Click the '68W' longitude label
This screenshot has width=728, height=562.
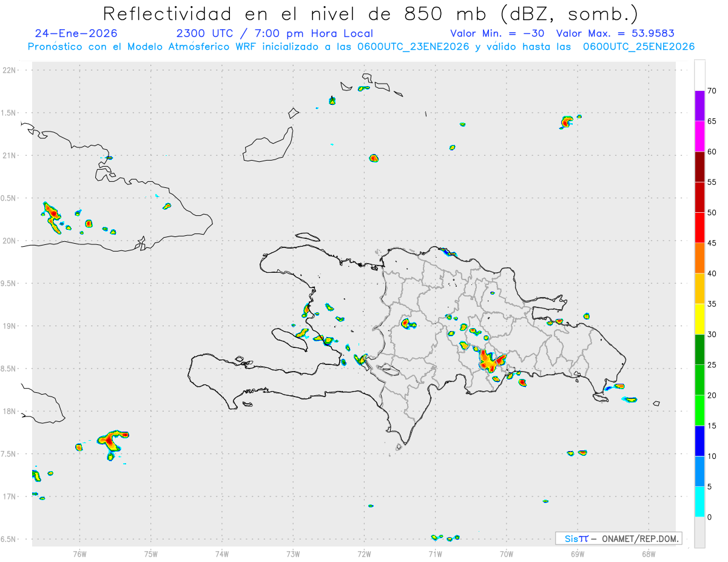(649, 554)
